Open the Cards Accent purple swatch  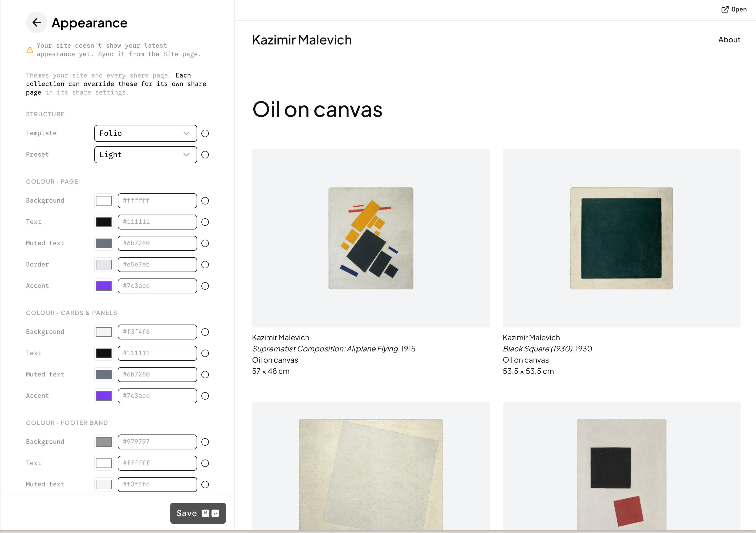click(x=104, y=396)
